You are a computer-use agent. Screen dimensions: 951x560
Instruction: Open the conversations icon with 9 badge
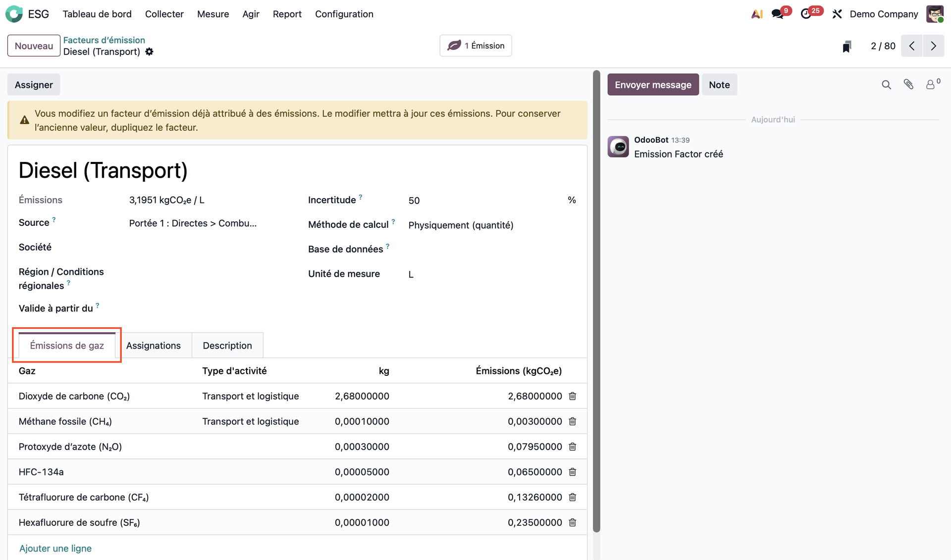pos(778,14)
